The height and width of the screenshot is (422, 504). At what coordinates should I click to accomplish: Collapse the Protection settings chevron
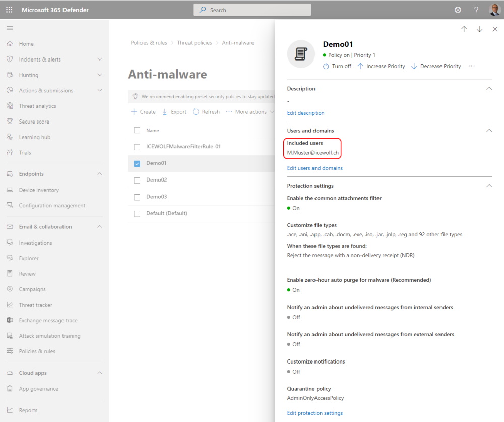click(x=489, y=185)
